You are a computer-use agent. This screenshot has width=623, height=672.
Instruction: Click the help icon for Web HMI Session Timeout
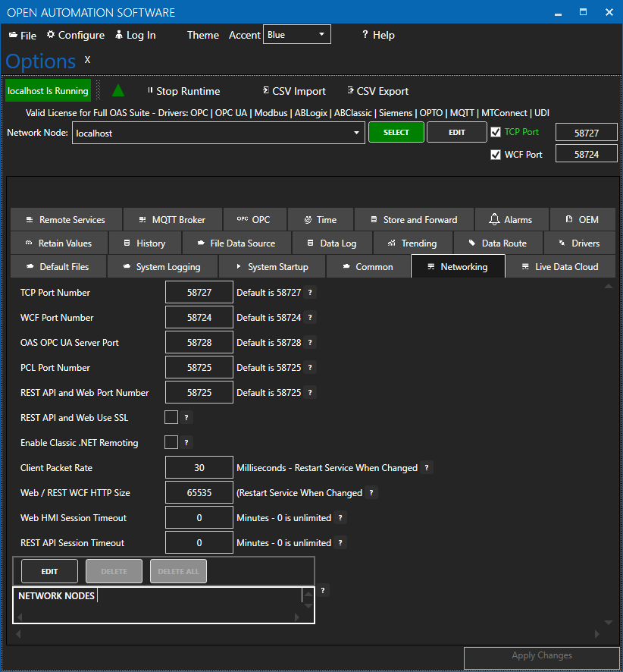click(340, 518)
